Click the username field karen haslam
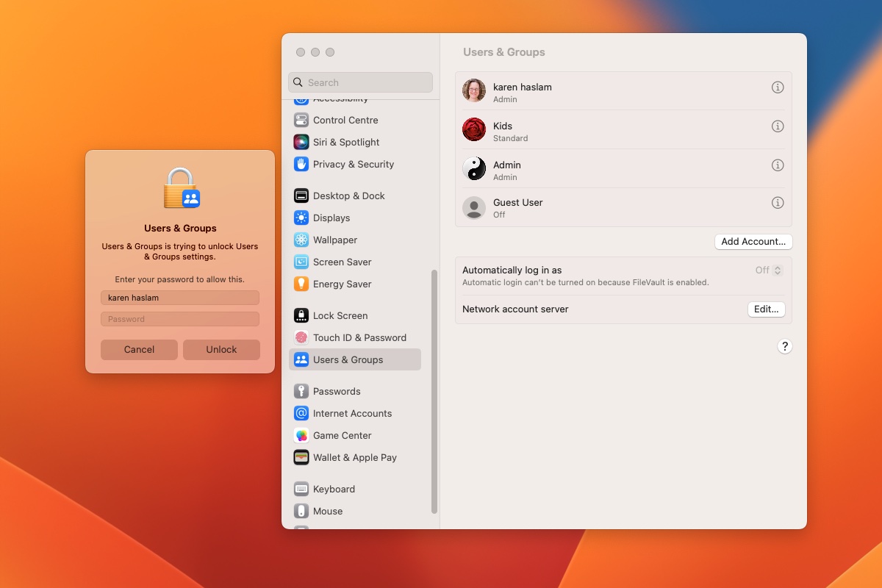 [180, 298]
